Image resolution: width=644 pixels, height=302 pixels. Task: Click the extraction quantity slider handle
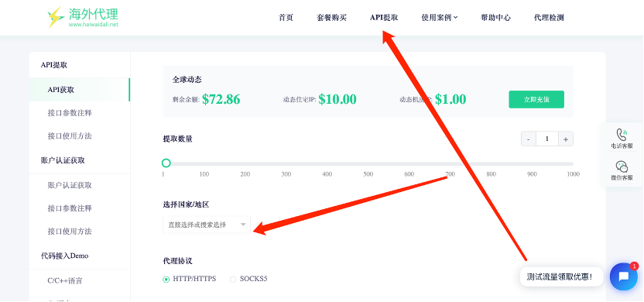click(166, 163)
